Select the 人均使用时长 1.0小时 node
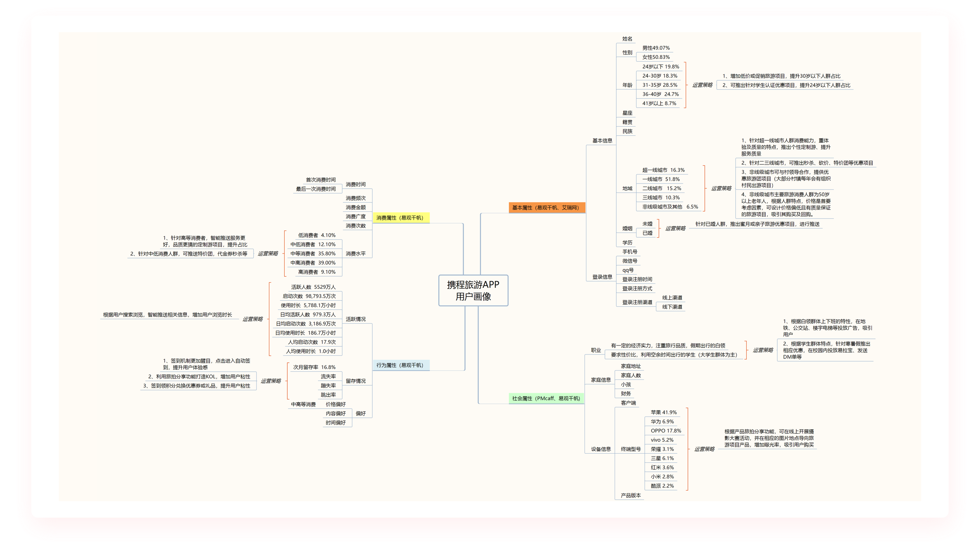Viewport: 980px width, 549px height. pyautogui.click(x=311, y=351)
